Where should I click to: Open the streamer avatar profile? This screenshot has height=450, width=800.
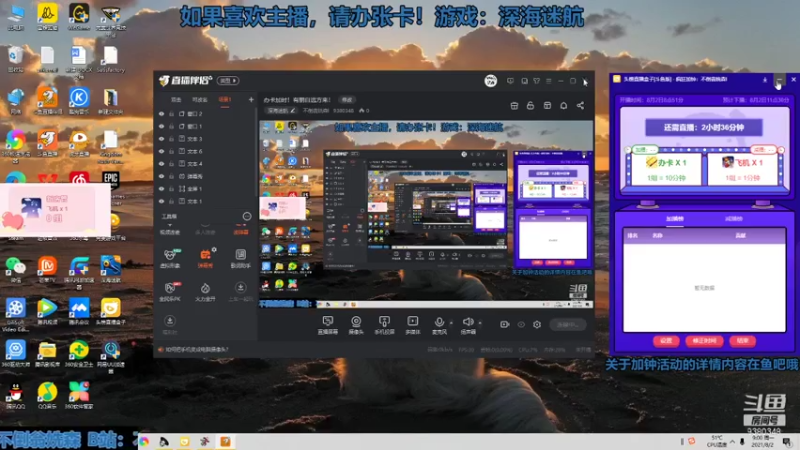click(x=490, y=81)
